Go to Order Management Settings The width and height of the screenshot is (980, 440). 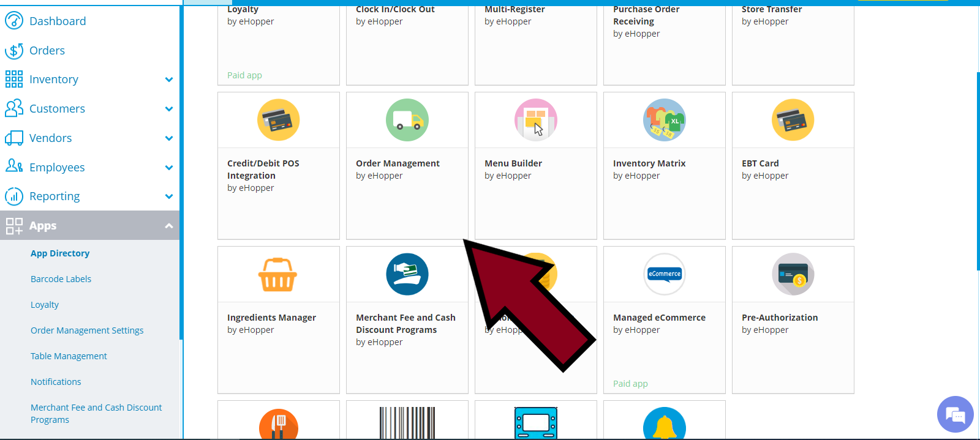pyautogui.click(x=87, y=330)
